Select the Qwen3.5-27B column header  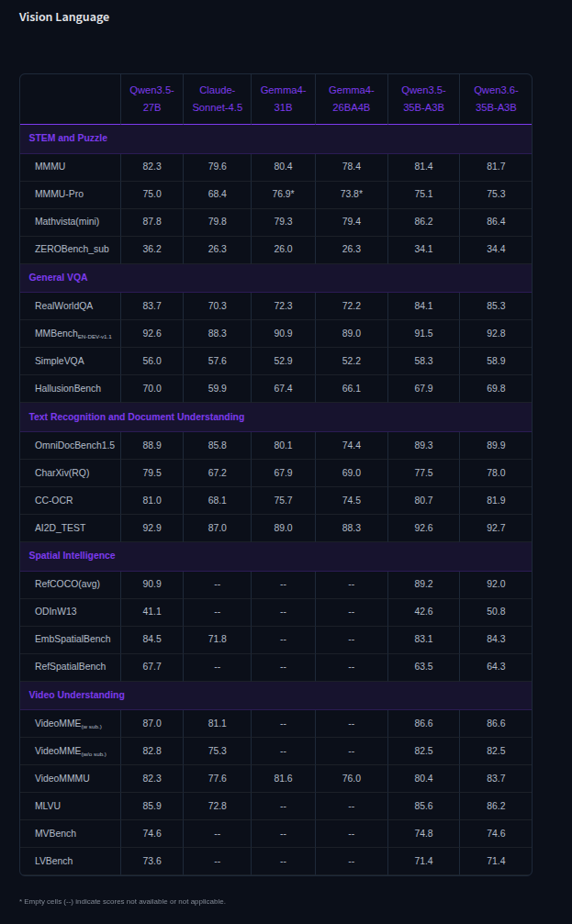151,99
